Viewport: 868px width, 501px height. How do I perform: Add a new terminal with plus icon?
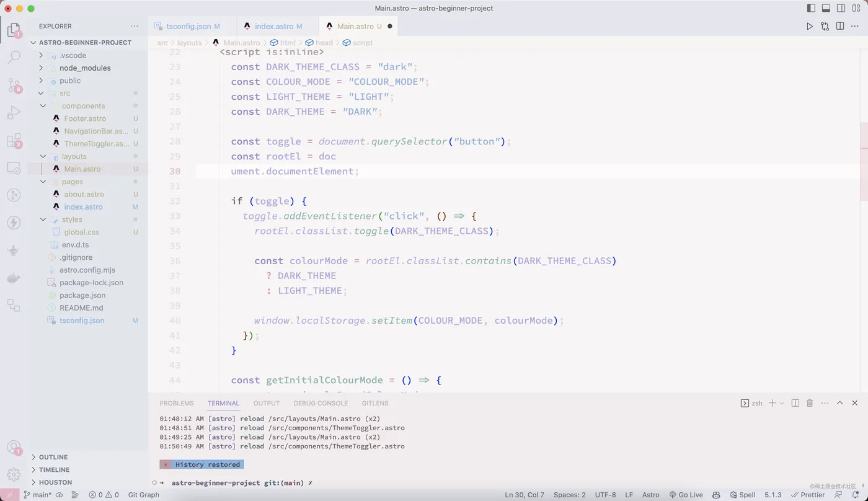click(x=773, y=403)
